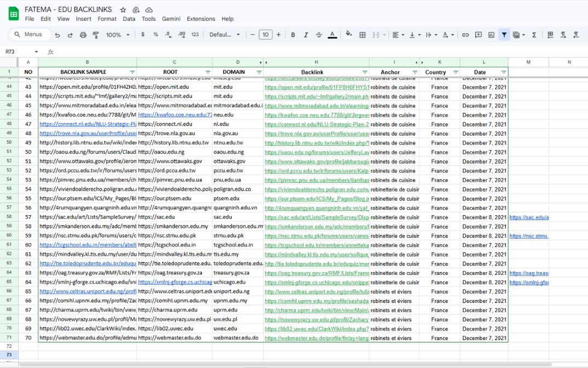Click the print icon
The image size is (588, 368).
point(83,35)
